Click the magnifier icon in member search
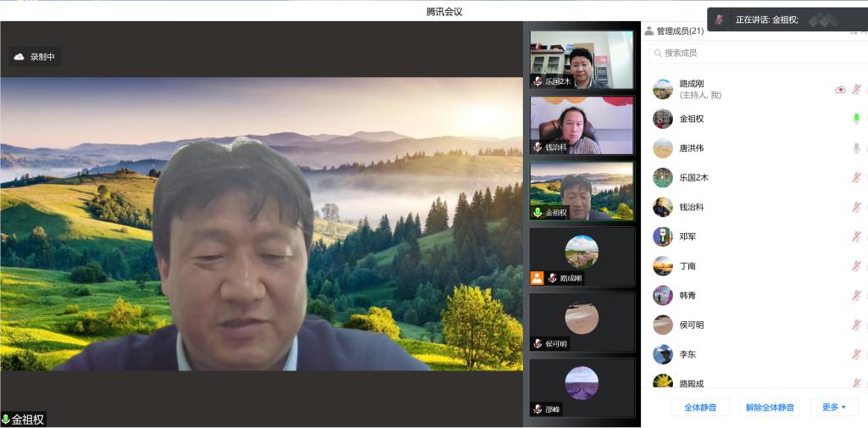This screenshot has height=428, width=868. (x=657, y=53)
